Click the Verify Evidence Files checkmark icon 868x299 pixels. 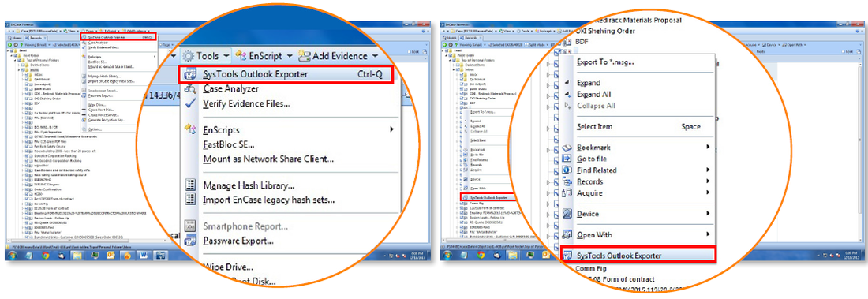[x=190, y=103]
